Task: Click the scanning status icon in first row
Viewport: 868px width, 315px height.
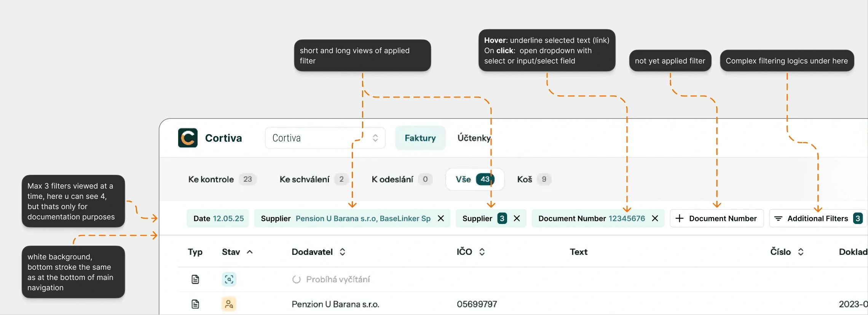Action: point(229,280)
